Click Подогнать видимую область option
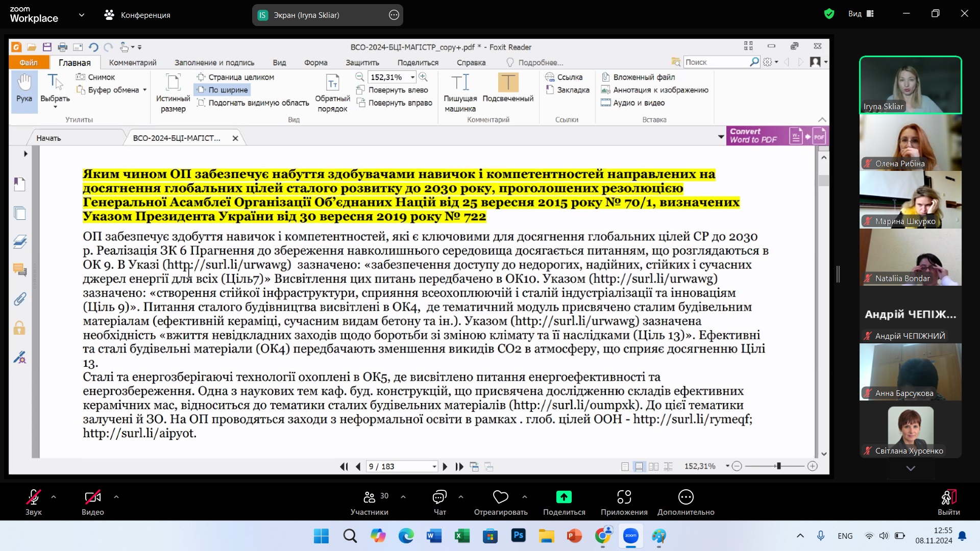 253,103
